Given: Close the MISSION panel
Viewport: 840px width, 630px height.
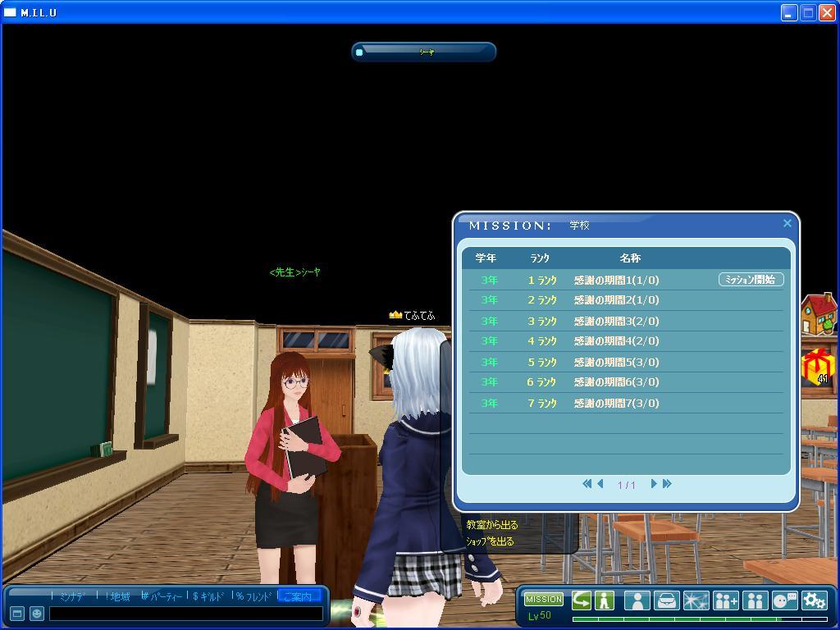Looking at the screenshot, I should (x=787, y=223).
